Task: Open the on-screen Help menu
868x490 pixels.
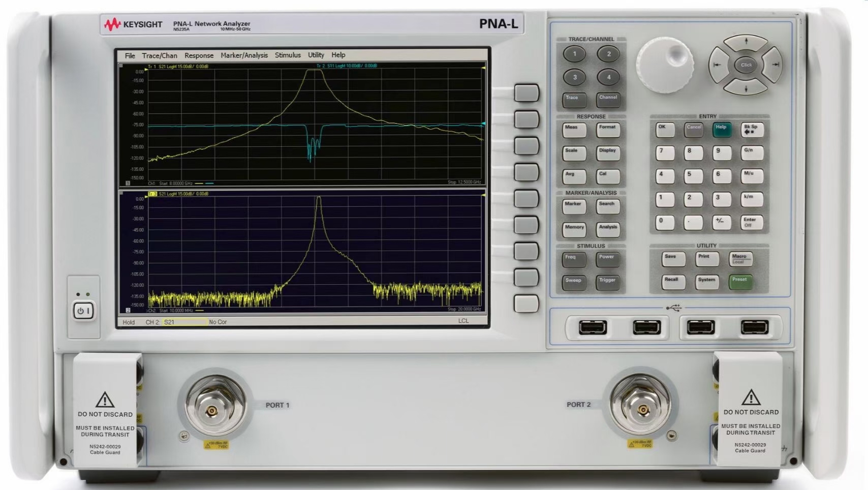Action: point(338,55)
